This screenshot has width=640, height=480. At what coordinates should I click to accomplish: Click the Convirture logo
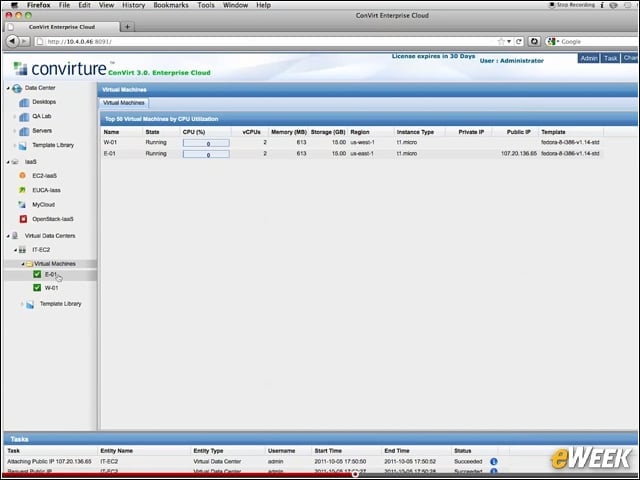pos(60,69)
